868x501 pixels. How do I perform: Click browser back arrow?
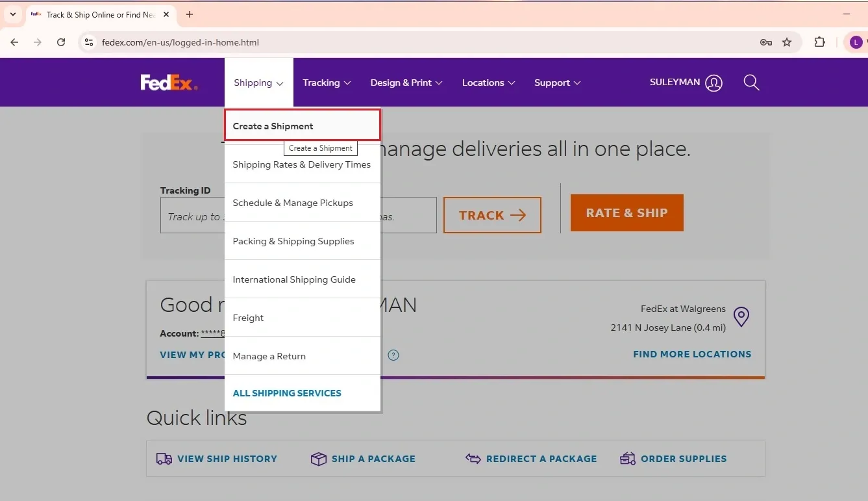pos(14,42)
